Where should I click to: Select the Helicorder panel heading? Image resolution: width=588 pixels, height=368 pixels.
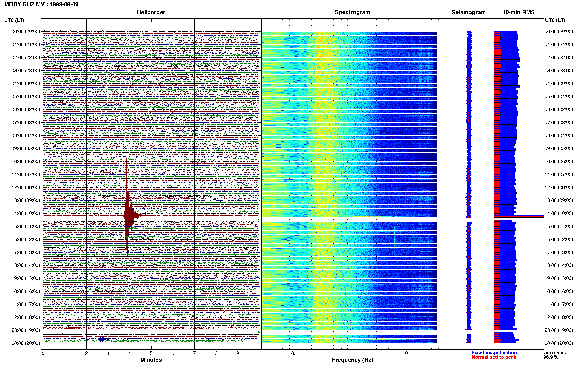pyautogui.click(x=151, y=12)
